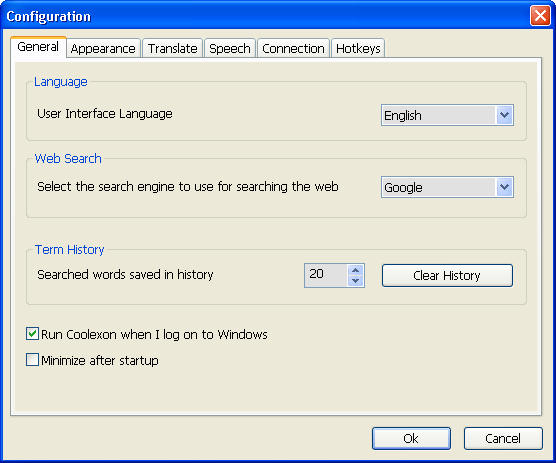556x463 pixels.
Task: Confirm settings with the Ok button
Action: coord(411,439)
